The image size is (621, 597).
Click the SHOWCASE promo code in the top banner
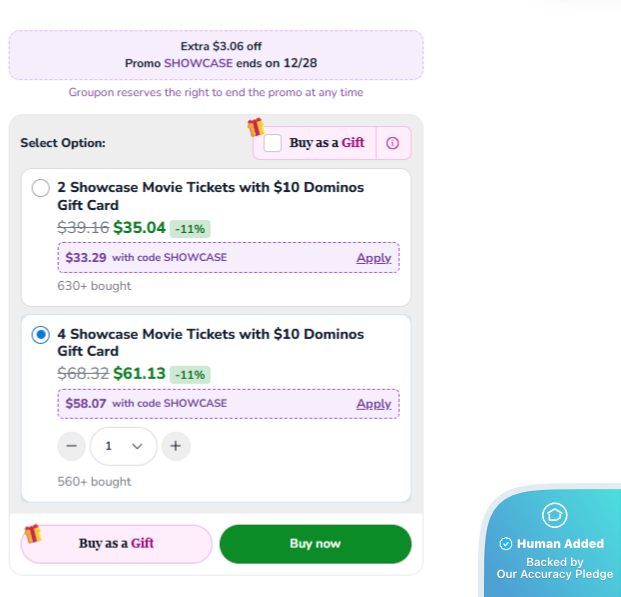click(198, 63)
